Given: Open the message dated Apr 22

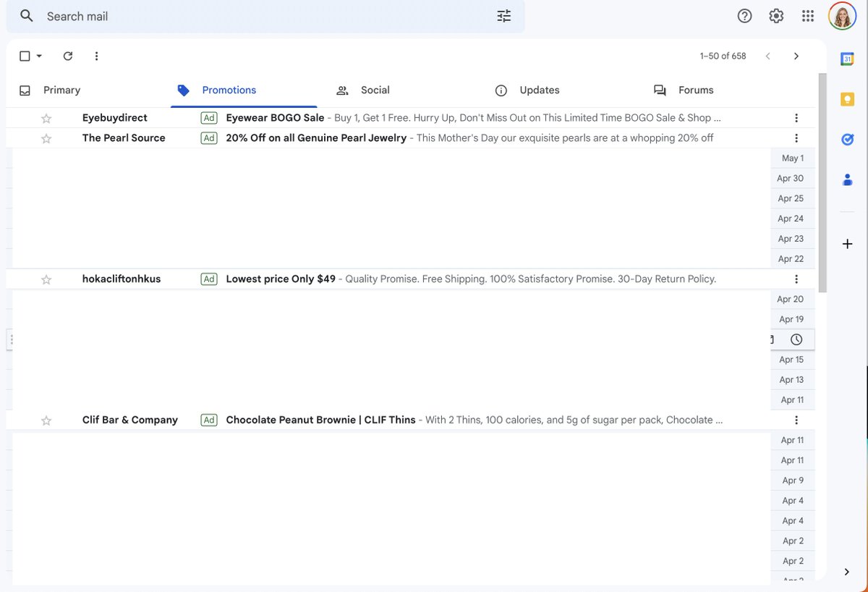Looking at the screenshot, I should [791, 259].
